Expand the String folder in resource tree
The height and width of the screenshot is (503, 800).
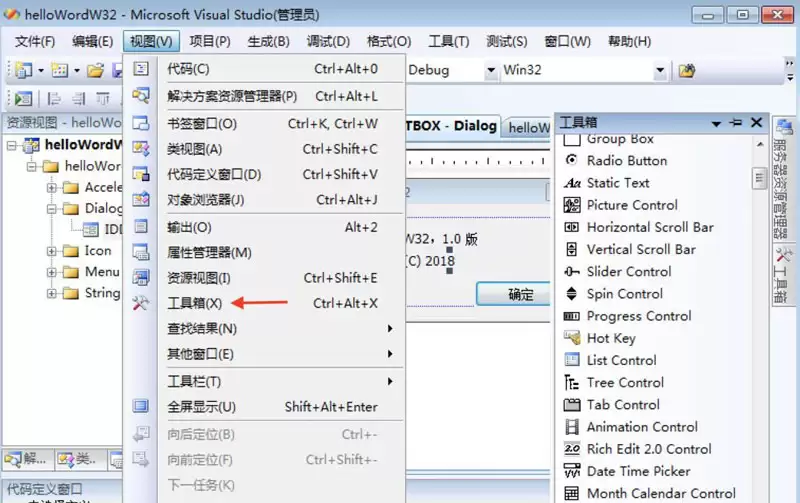click(x=52, y=293)
